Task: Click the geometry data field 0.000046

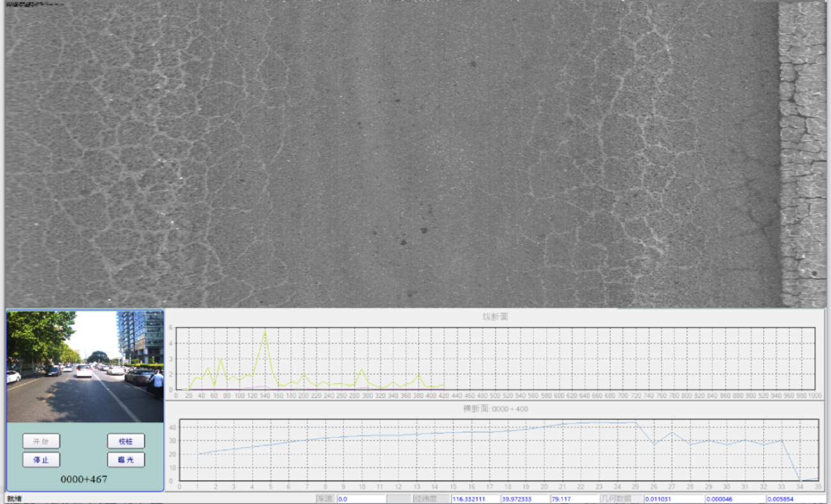Action: (734, 499)
